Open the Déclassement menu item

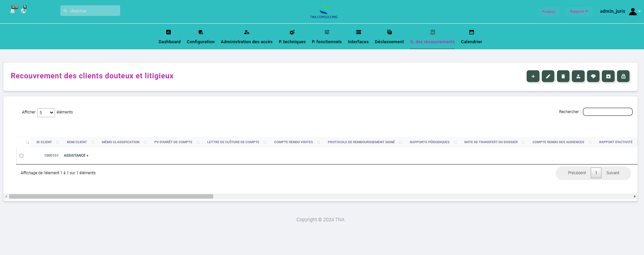tap(389, 37)
